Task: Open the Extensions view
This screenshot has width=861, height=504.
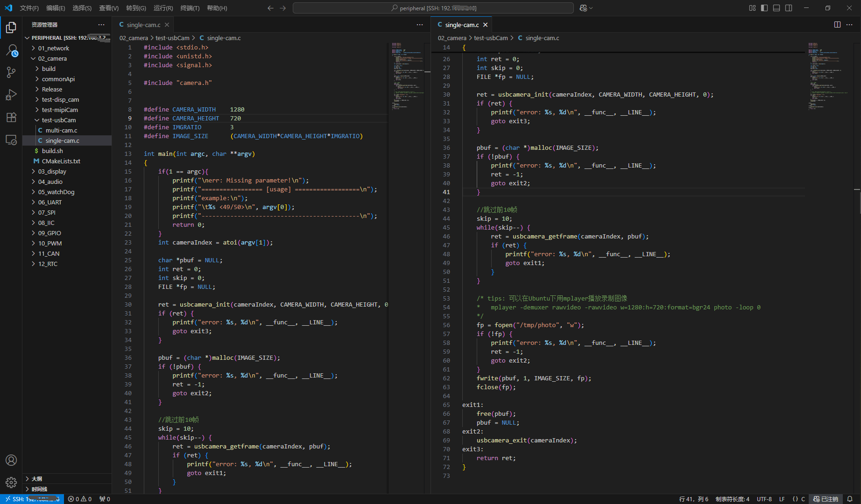Action: point(11,117)
